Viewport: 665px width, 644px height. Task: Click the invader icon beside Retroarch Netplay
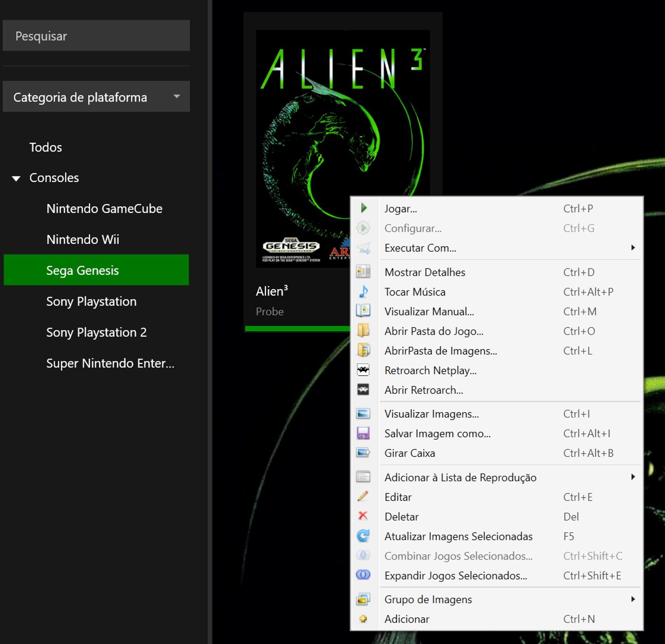(x=363, y=370)
